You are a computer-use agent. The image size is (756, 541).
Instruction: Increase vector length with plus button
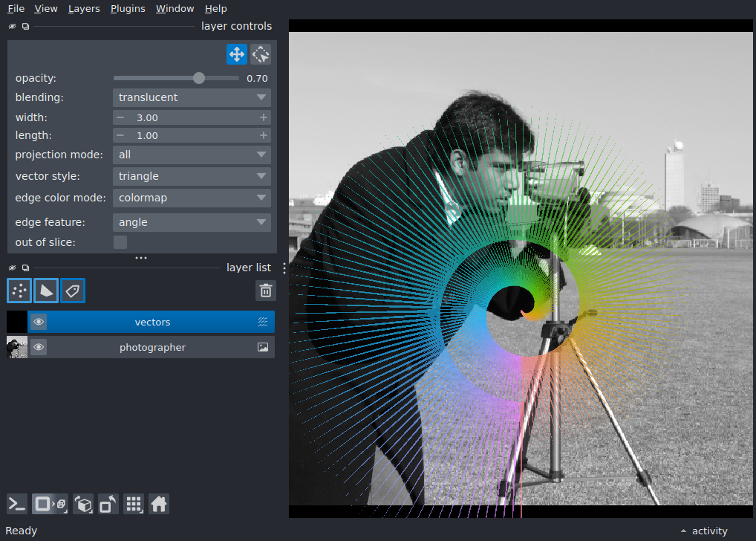click(263, 135)
